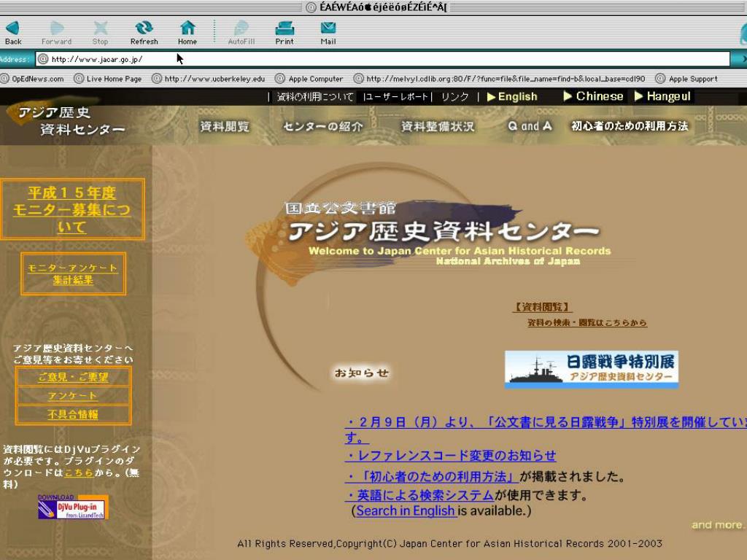Switch the site to Hangeul
This screenshot has width=747, height=560.
662,96
